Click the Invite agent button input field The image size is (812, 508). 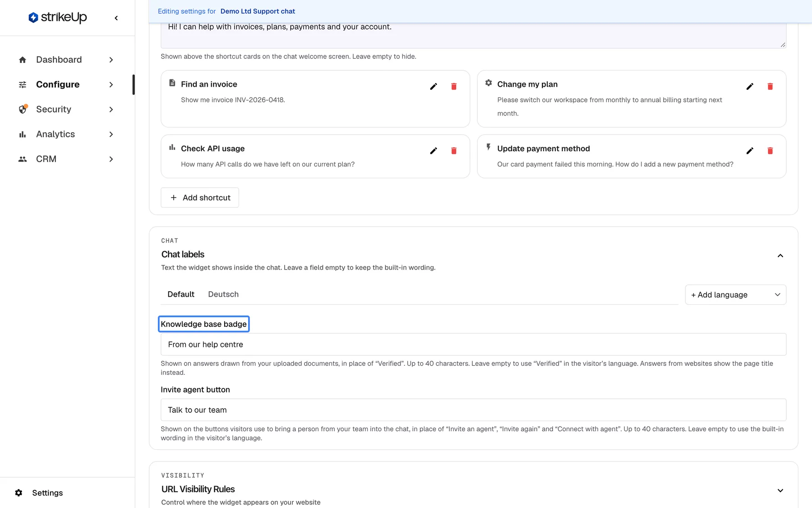473,410
